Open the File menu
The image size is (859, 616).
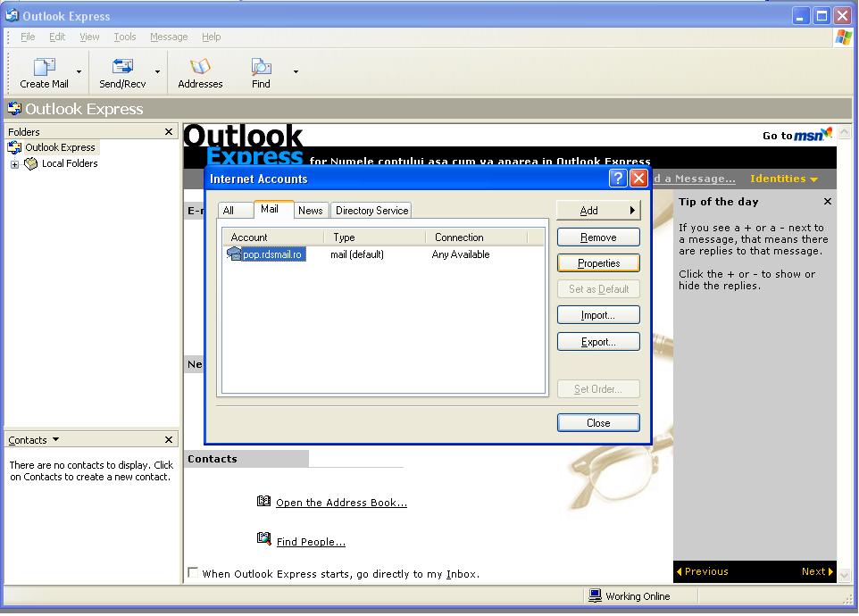tap(28, 37)
